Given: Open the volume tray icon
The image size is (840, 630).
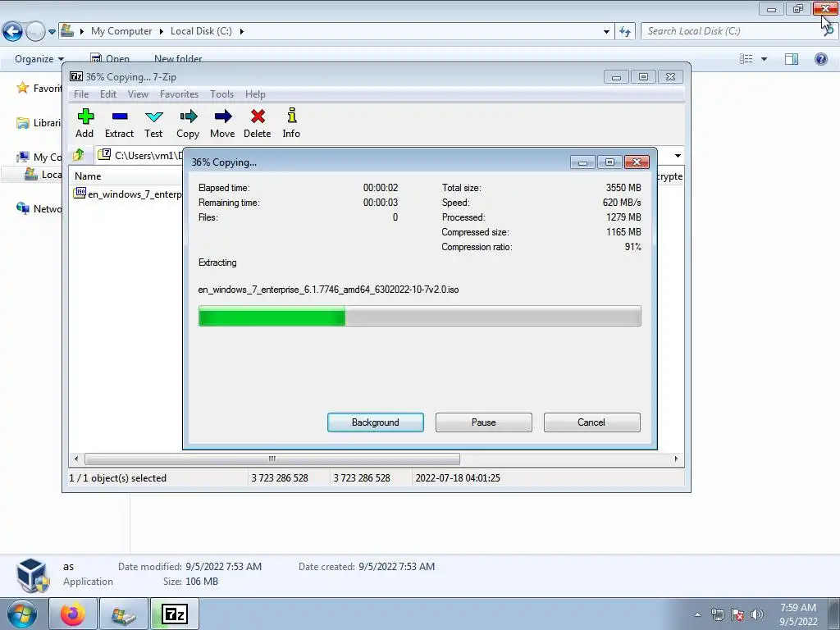Looking at the screenshot, I should pyautogui.click(x=757, y=614).
